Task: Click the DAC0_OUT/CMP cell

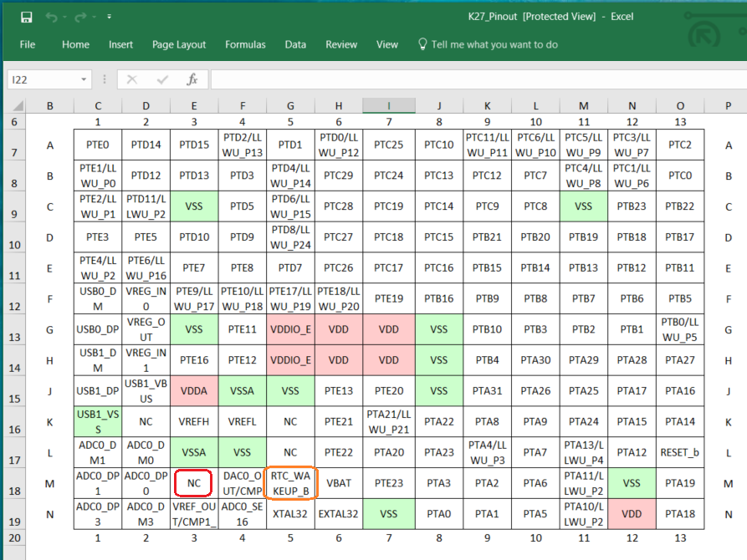Action: [x=242, y=483]
